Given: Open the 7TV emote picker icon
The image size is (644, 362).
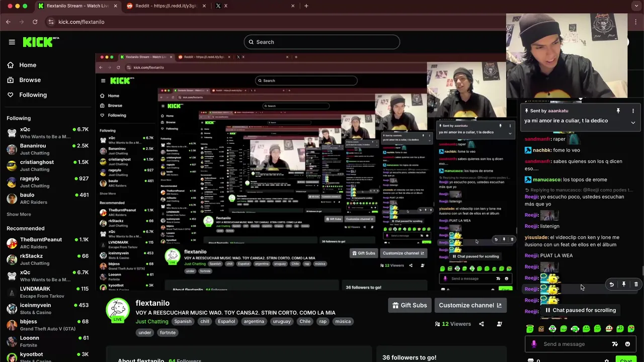Looking at the screenshot, I should [x=615, y=344].
